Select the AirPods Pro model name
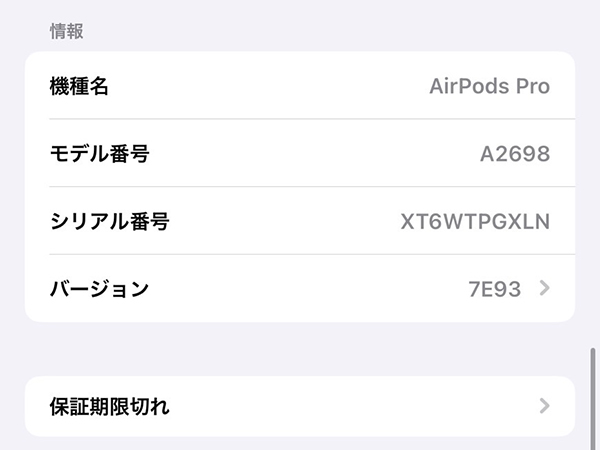The height and width of the screenshot is (450, 600). tap(489, 86)
